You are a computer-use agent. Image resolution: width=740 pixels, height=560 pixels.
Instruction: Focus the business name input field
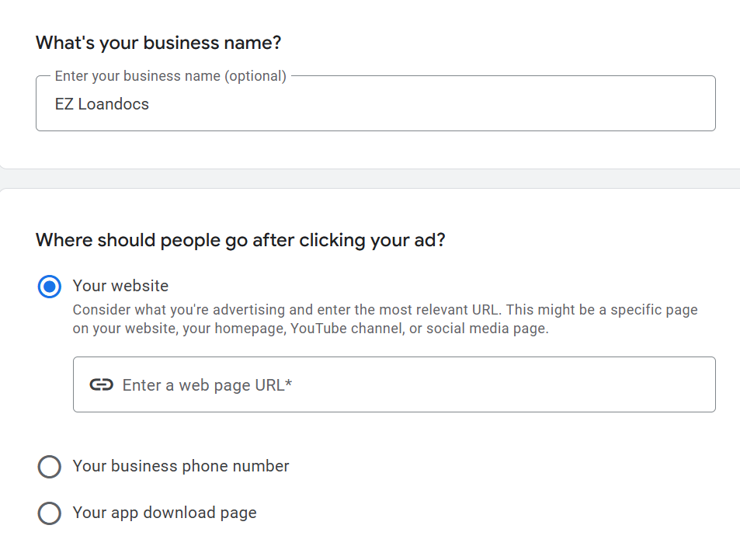coord(375,104)
